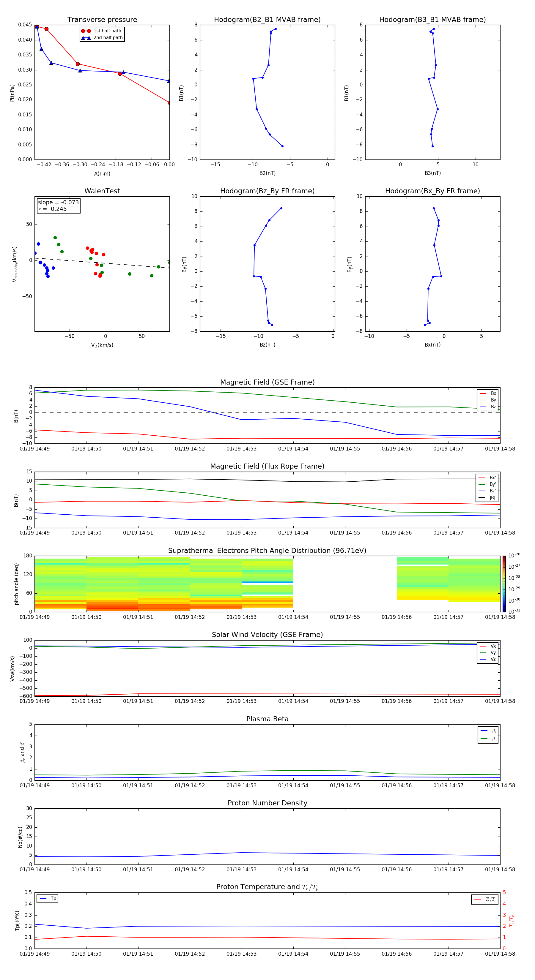
Task: Click the Bz' legend entry in Flux Rope panel
Action: click(x=487, y=491)
